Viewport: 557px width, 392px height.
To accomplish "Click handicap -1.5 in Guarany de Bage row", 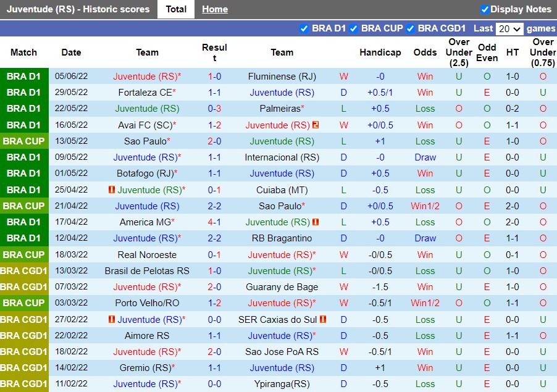I will [x=380, y=287].
